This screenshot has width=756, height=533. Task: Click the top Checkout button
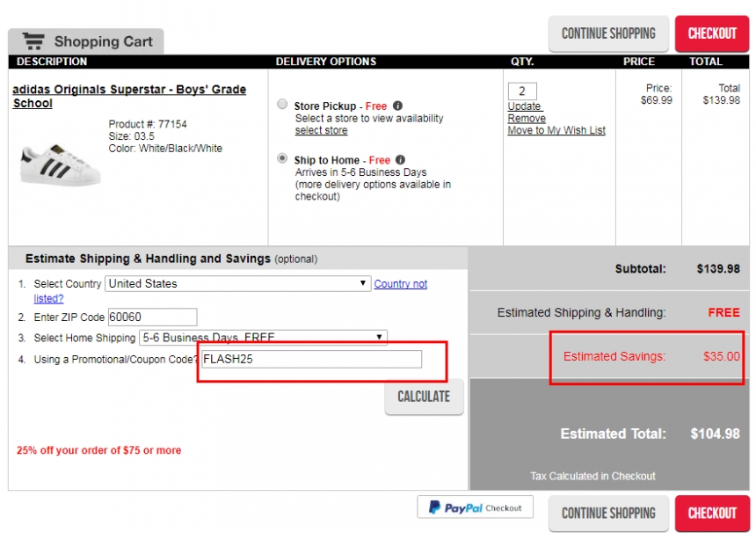click(x=712, y=33)
